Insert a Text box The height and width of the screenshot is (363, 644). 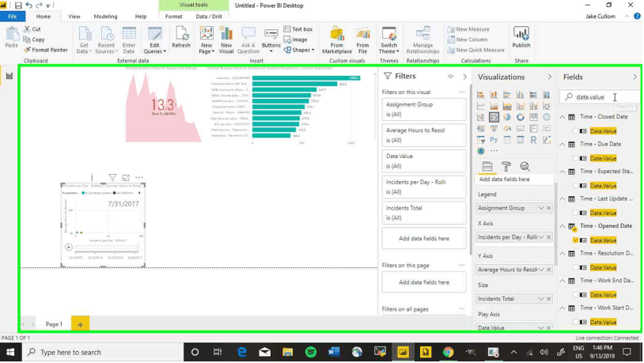click(x=298, y=29)
